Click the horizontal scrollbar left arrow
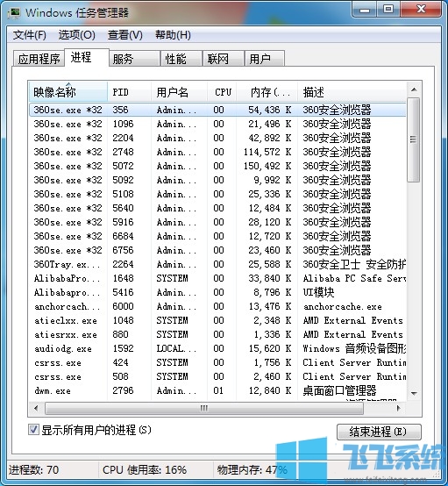The height and width of the screenshot is (486, 448). 36,408
